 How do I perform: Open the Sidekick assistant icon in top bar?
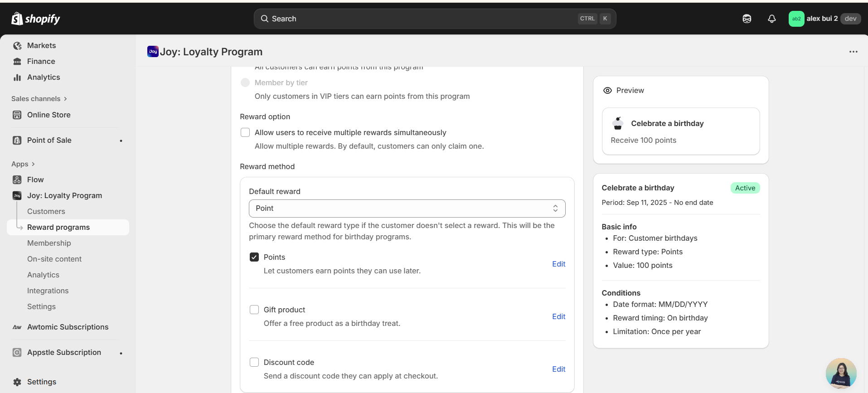click(747, 19)
